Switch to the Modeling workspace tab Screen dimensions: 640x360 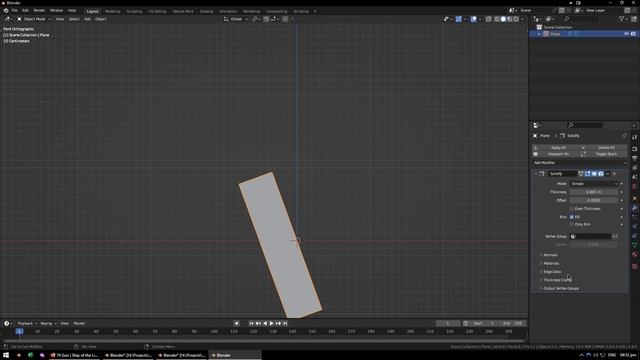[x=113, y=11]
